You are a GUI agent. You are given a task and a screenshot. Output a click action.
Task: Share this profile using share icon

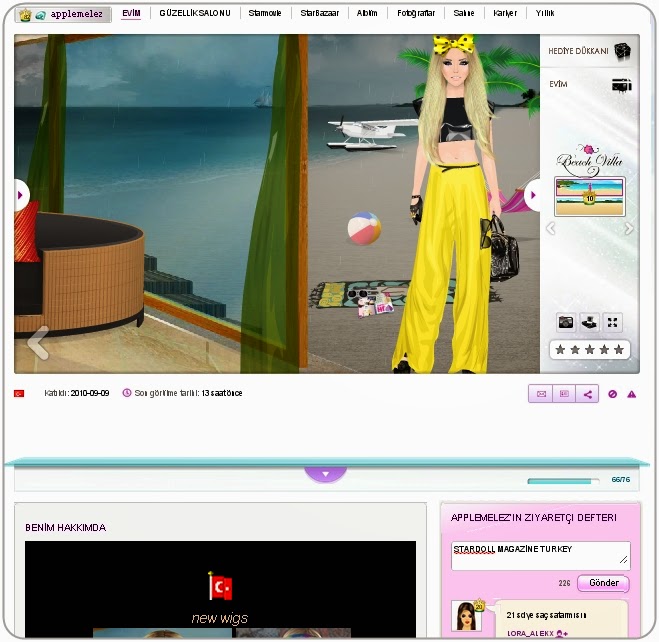pos(587,394)
